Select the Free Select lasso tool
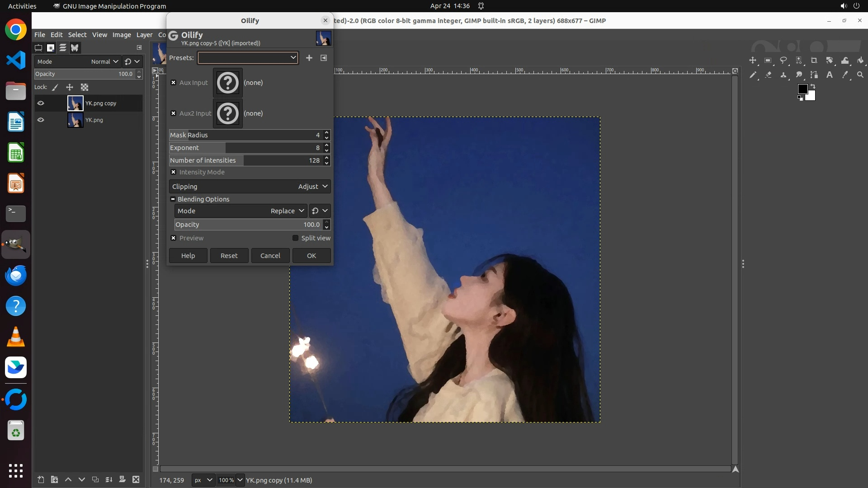Screen dimensions: 868x488 pos(783,61)
